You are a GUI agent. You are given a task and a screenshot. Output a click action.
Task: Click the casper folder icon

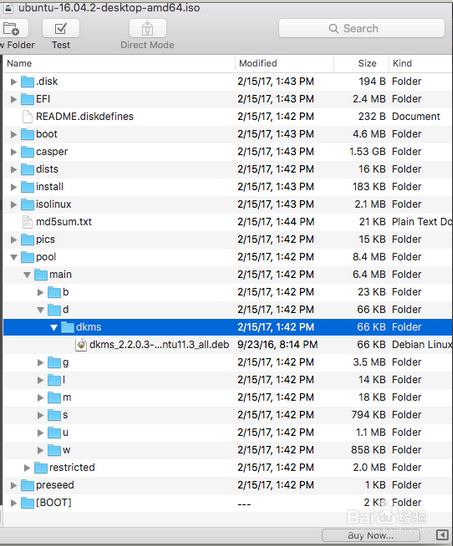coord(28,152)
